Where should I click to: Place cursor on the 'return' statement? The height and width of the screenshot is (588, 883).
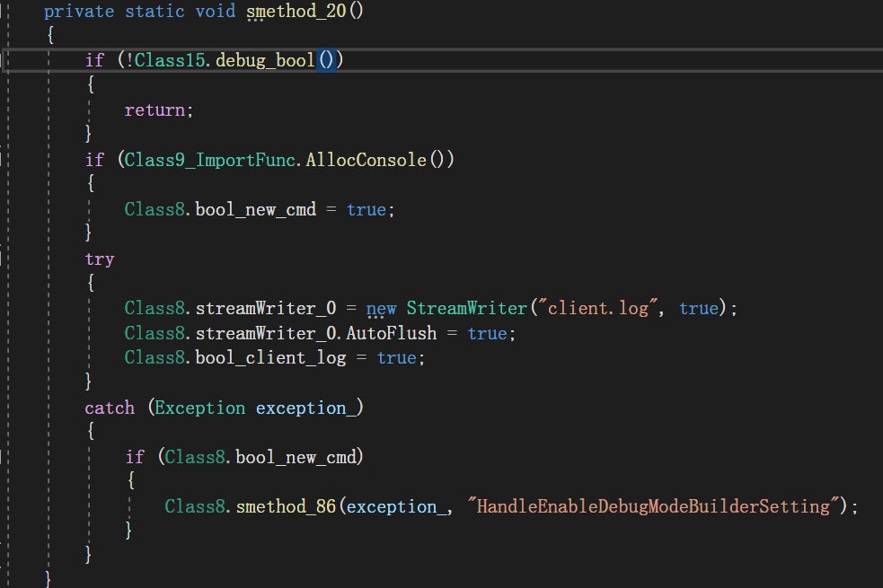[155, 110]
